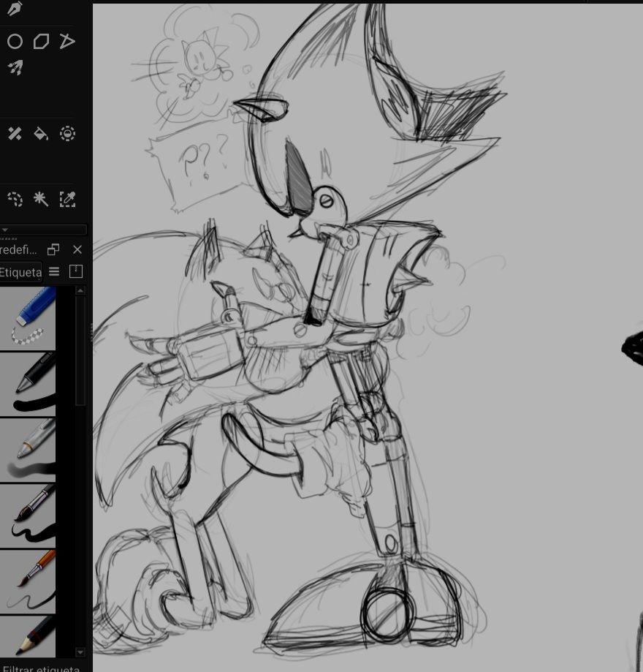Select the Similar Color selection tool
This screenshot has width=643, height=672.
pyautogui.click(x=67, y=200)
